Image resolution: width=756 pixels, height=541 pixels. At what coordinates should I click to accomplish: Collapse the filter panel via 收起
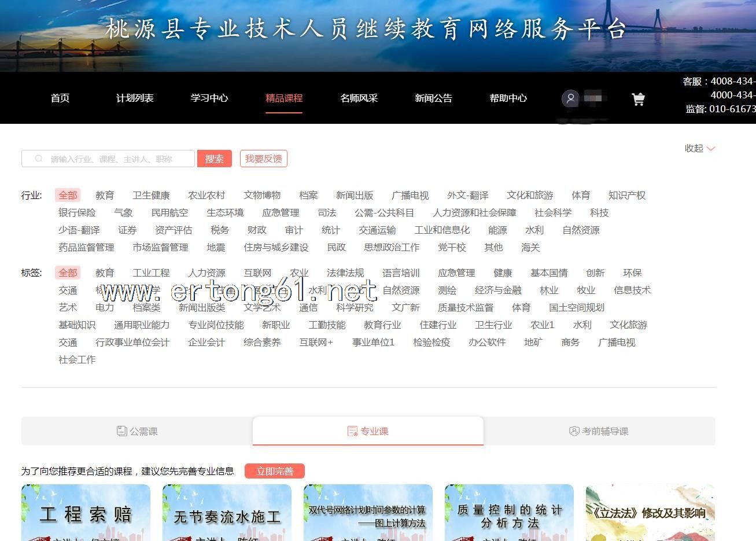tap(699, 148)
